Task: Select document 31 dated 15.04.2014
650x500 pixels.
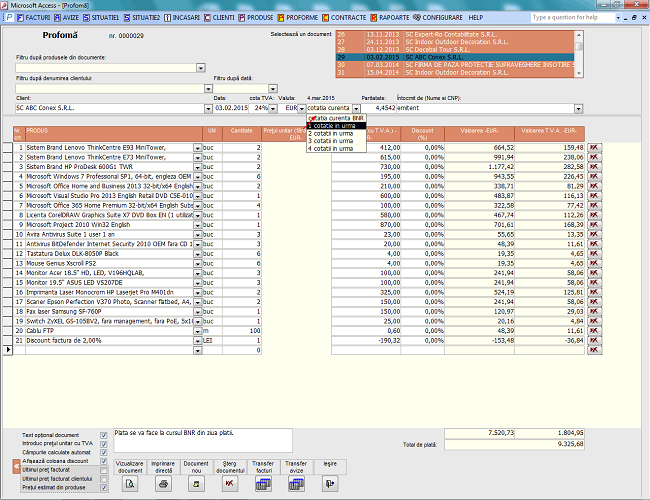Action: pyautogui.click(x=455, y=73)
